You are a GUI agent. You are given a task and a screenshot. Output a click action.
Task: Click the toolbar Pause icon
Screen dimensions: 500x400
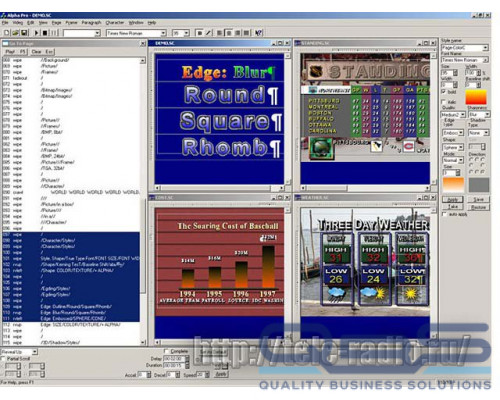[54, 33]
